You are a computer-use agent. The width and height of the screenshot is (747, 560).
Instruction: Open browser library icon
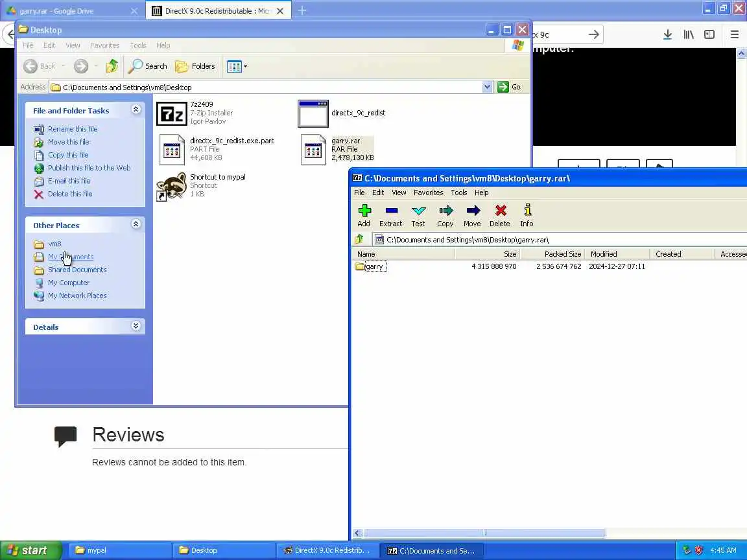689,34
